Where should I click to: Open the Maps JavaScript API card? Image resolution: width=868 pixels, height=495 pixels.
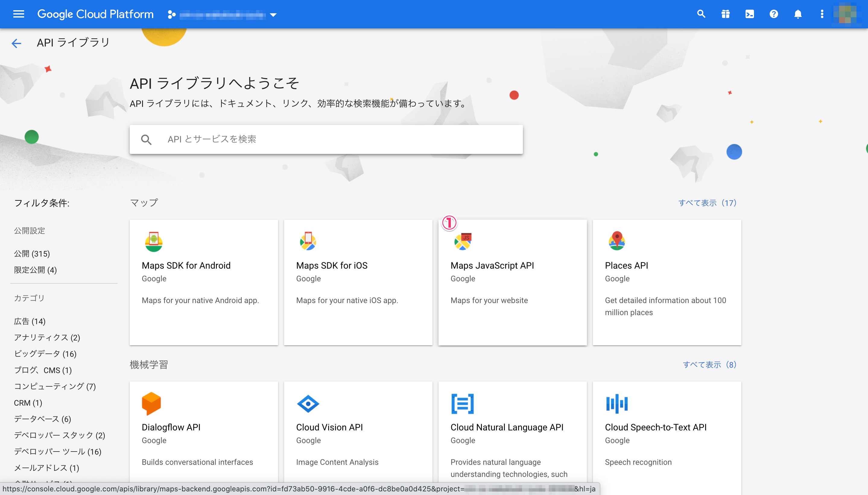512,282
